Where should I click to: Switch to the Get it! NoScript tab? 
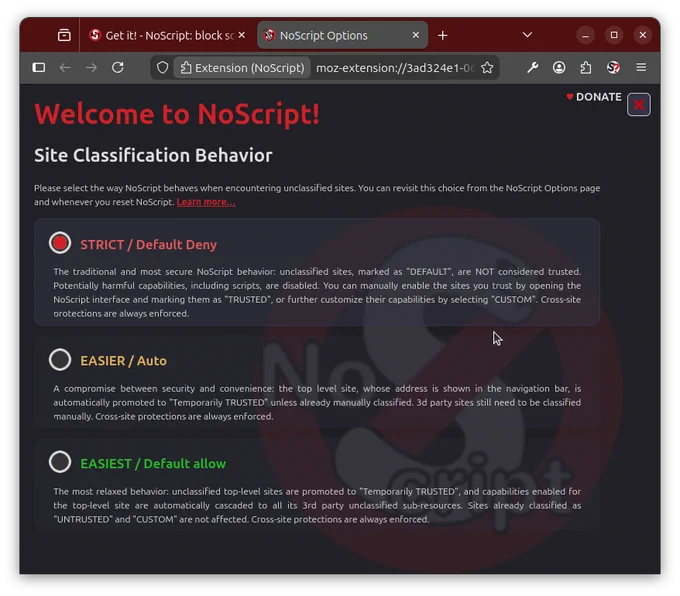click(x=163, y=35)
